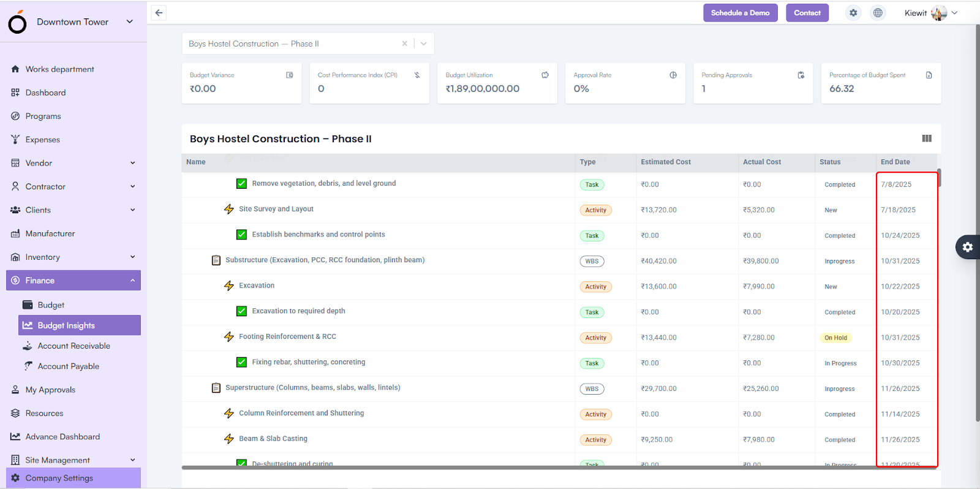This screenshot has height=489, width=980.
Task: Click the Kiewit user avatar
Action: click(939, 13)
